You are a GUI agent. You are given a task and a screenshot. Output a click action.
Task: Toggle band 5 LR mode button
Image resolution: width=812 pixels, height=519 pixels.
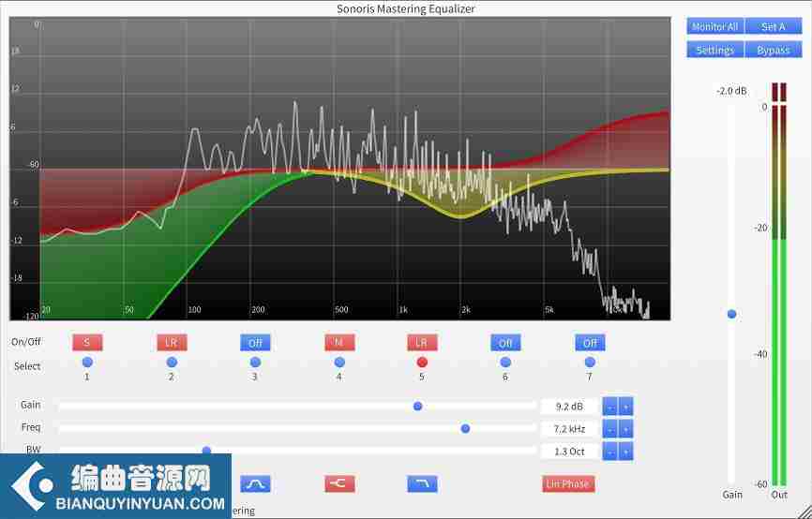(x=422, y=342)
